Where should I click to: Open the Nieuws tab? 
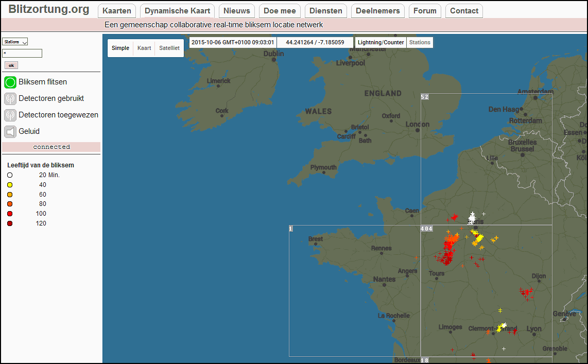pyautogui.click(x=237, y=11)
